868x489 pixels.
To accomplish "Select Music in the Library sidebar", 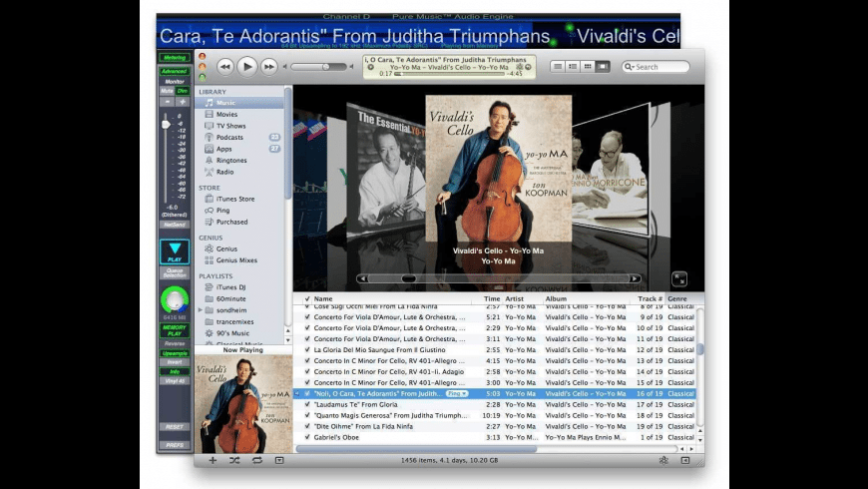I will click(239, 103).
